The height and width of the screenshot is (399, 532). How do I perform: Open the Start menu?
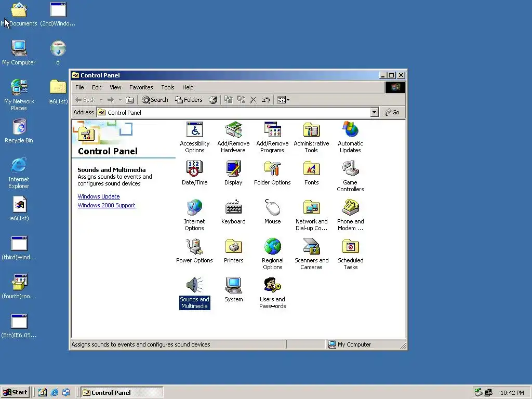click(15, 393)
